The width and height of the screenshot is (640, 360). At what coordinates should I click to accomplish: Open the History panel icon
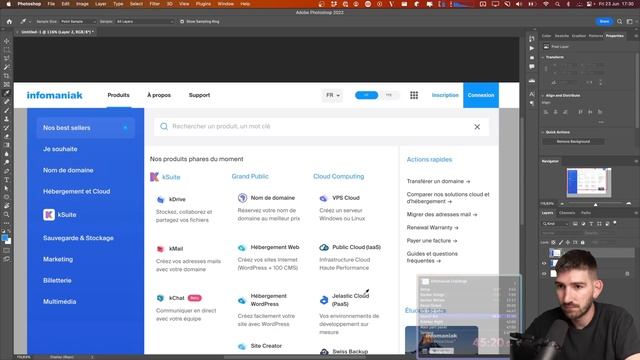[531, 39]
